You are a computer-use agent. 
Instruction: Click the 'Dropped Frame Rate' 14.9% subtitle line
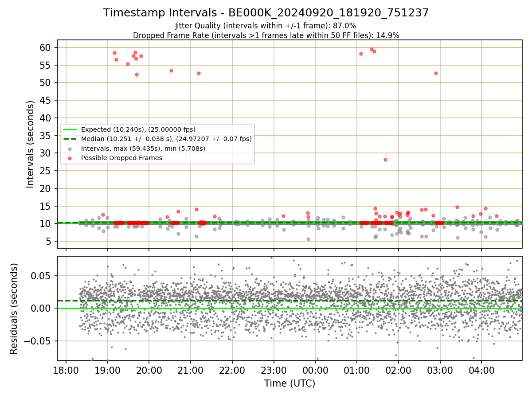pyautogui.click(x=266, y=35)
